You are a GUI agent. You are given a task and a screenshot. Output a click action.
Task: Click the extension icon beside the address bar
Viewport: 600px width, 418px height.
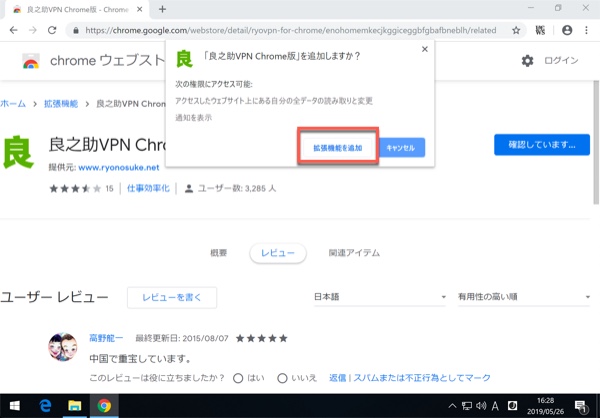540,30
